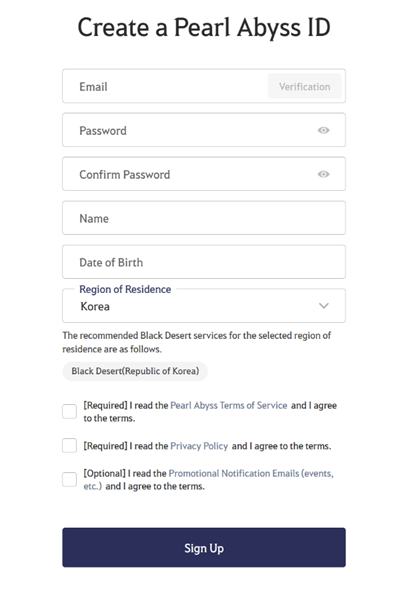Submit the form with the Sign Up button

(x=204, y=547)
